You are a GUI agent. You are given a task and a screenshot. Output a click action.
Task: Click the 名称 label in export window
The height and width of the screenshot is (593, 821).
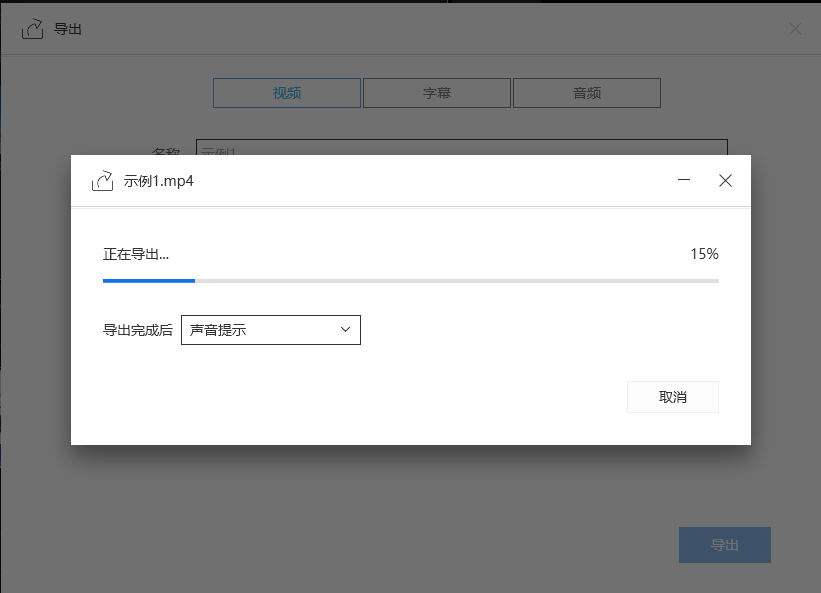(165, 151)
